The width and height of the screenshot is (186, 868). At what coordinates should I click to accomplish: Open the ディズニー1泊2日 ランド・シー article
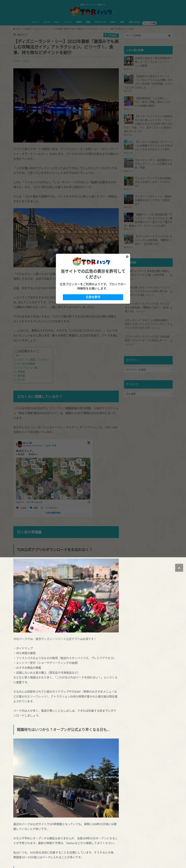(x=154, y=145)
